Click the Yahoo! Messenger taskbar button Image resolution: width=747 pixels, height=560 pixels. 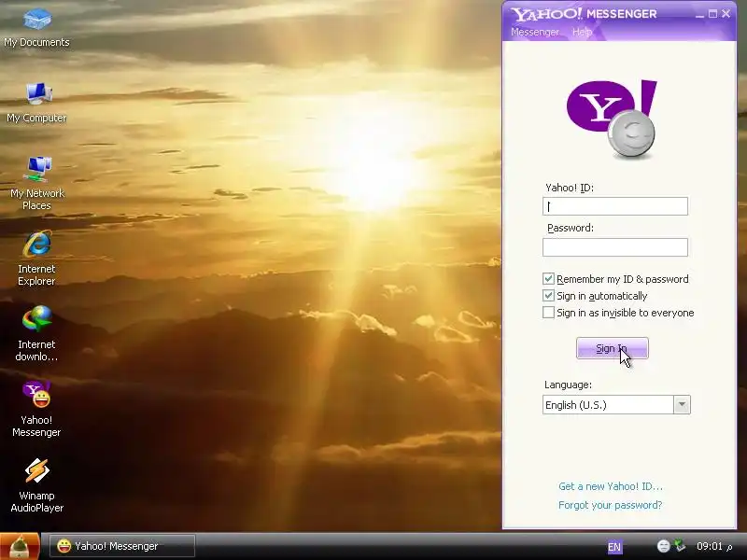pyautogui.click(x=122, y=546)
